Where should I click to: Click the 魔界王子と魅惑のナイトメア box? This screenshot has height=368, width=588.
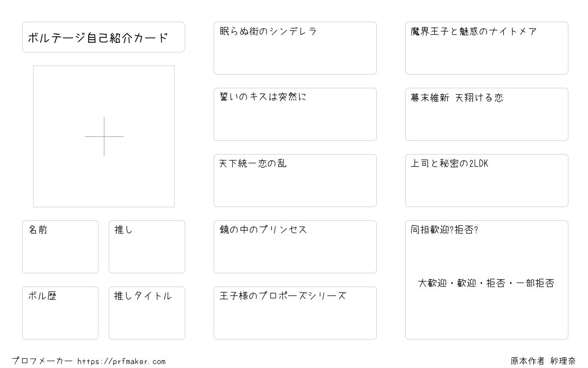coord(487,48)
